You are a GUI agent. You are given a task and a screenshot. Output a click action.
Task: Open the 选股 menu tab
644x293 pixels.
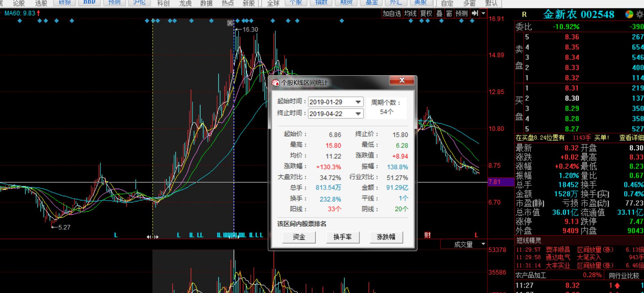41,3
